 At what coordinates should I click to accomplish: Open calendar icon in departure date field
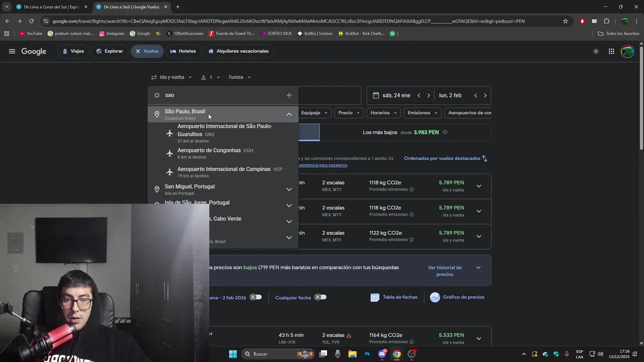pyautogui.click(x=376, y=96)
